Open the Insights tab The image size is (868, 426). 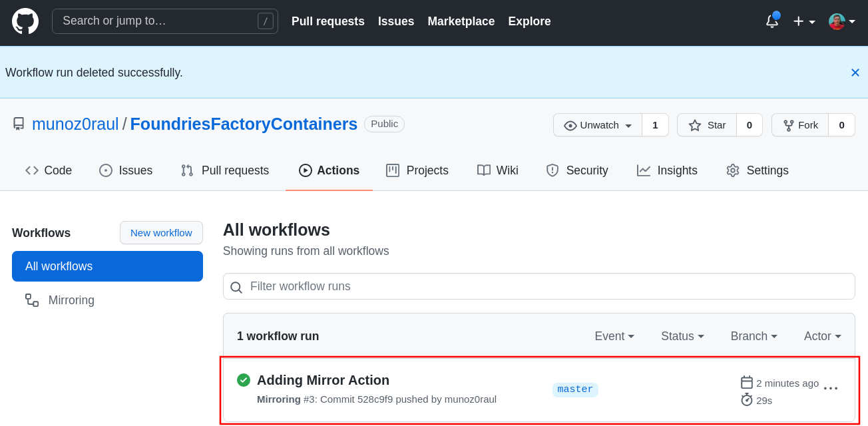[x=667, y=170]
